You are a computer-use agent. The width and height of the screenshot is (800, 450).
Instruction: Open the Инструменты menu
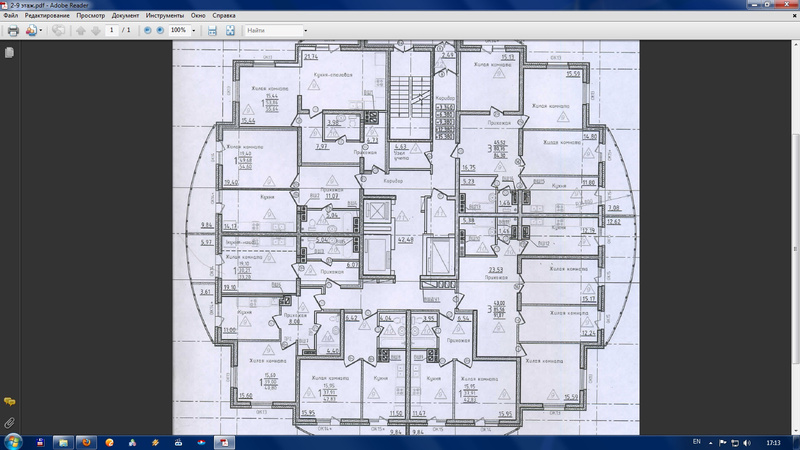[164, 16]
